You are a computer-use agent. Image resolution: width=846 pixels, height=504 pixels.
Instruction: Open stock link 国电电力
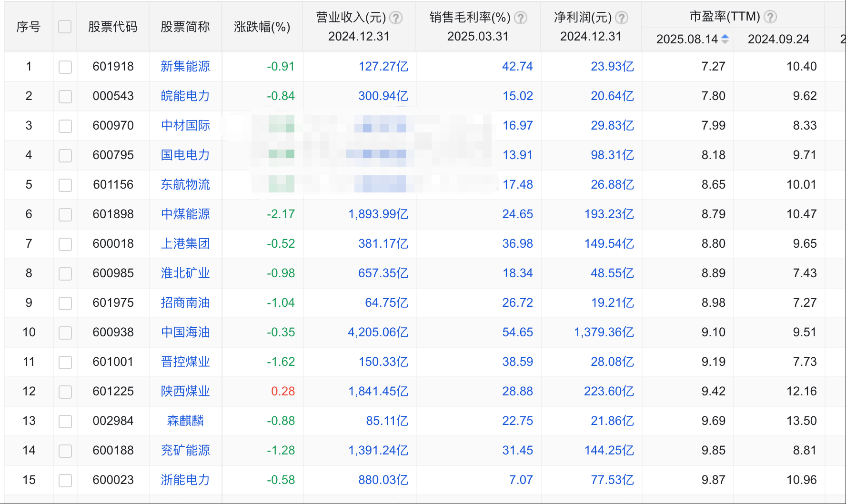click(x=185, y=155)
